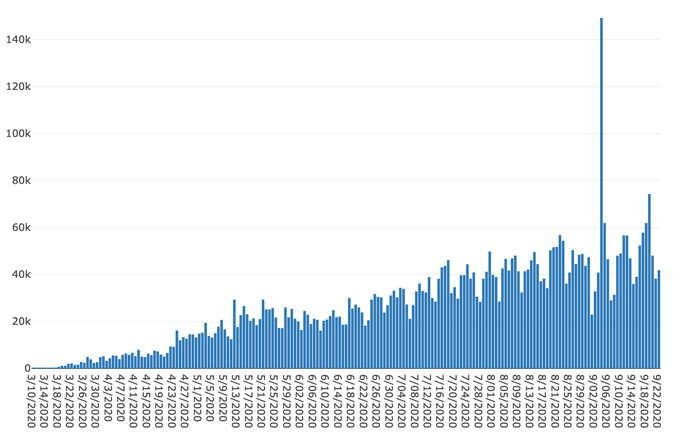
Task: Select the 6/26/2020 date label
Action: 376,400
